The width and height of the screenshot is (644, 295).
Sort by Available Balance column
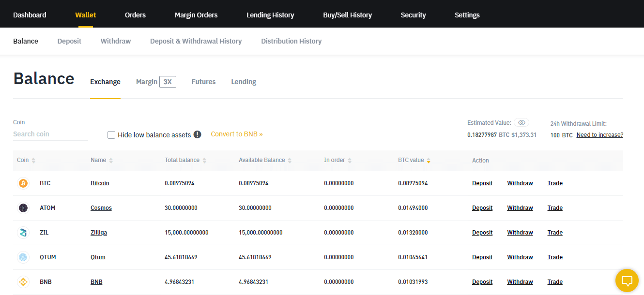coord(265,160)
